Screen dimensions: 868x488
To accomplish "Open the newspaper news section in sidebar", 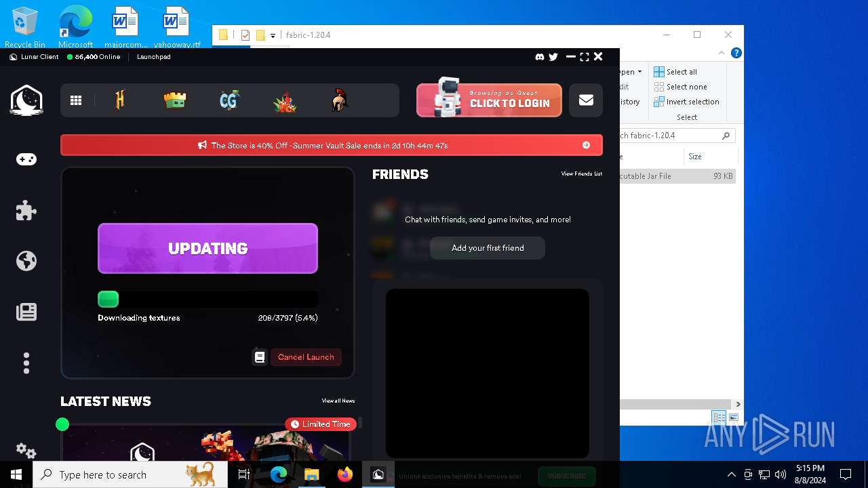I will click(26, 312).
